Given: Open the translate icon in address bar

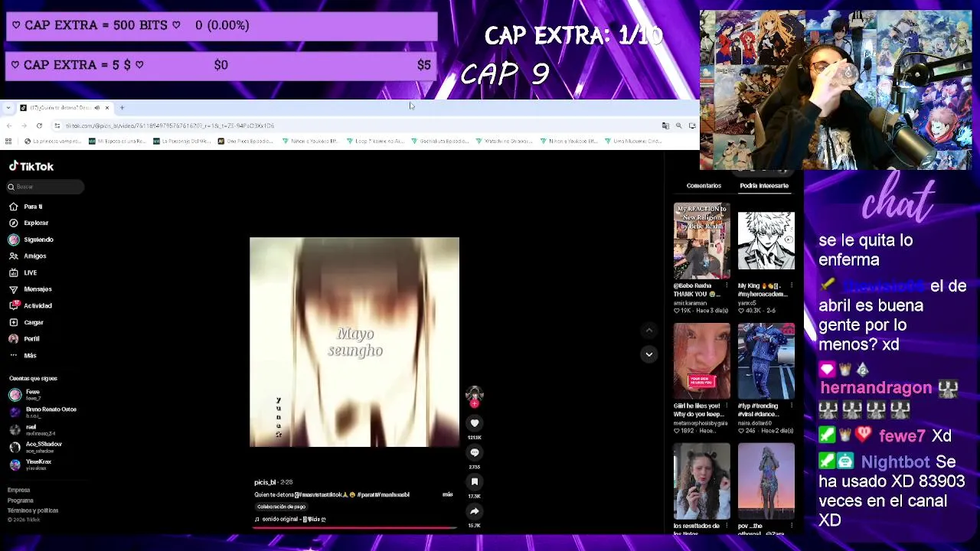Looking at the screenshot, I should pos(665,126).
